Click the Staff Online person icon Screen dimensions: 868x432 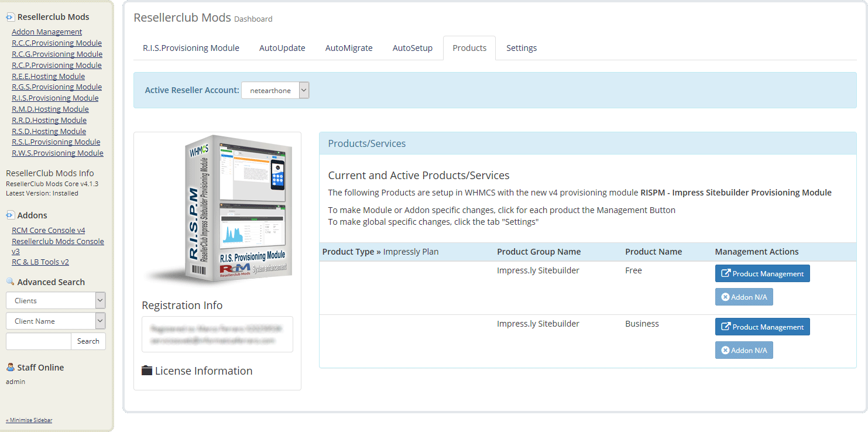[x=10, y=367]
